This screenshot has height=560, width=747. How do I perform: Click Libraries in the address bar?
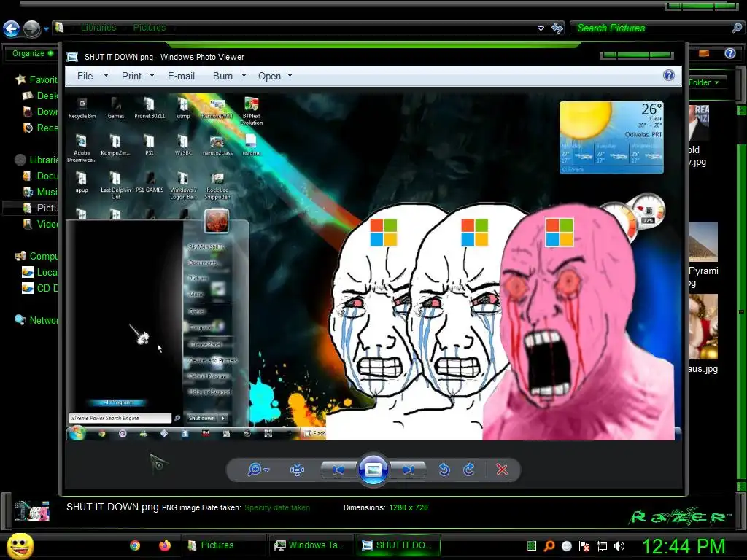[x=98, y=28]
